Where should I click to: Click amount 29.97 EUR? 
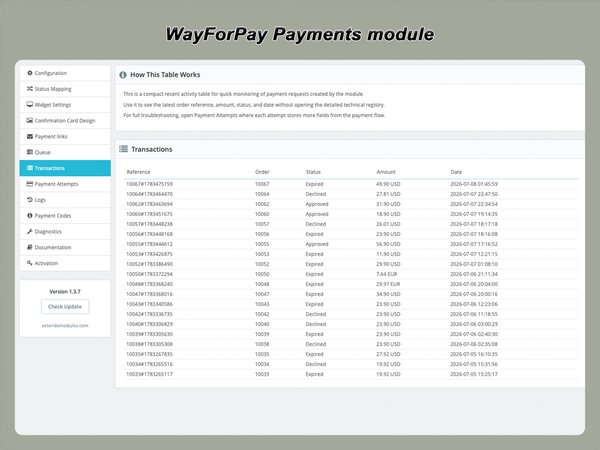tap(388, 284)
